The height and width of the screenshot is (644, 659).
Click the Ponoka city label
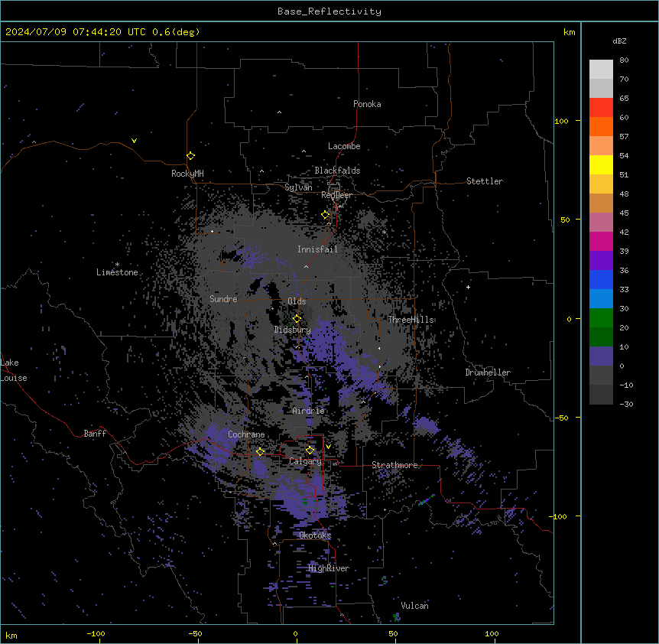tap(367, 104)
